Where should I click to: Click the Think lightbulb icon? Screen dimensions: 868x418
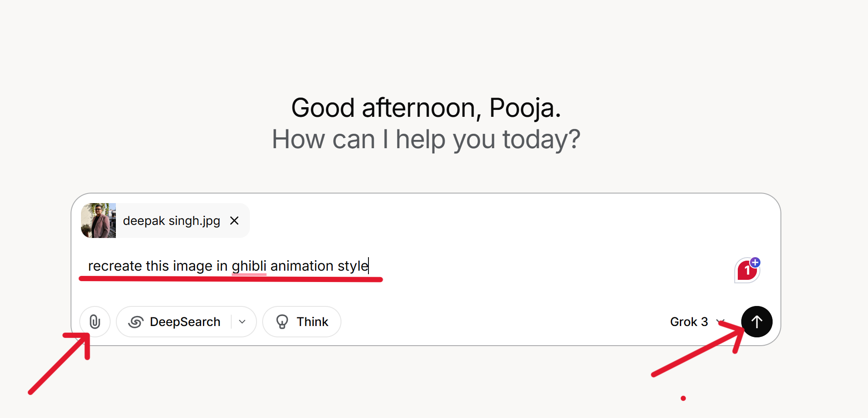[x=282, y=322]
